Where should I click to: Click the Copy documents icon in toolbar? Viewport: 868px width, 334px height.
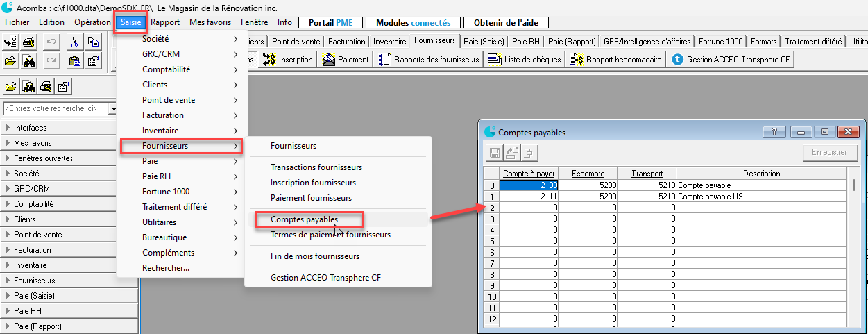coord(94,42)
